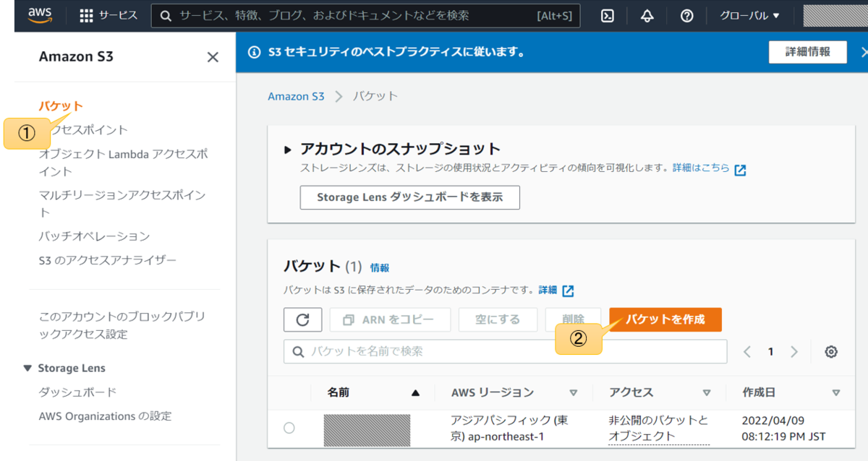Image resolution: width=868 pixels, height=461 pixels.
Task: Select the radio button for the bucket row
Action: click(x=289, y=428)
